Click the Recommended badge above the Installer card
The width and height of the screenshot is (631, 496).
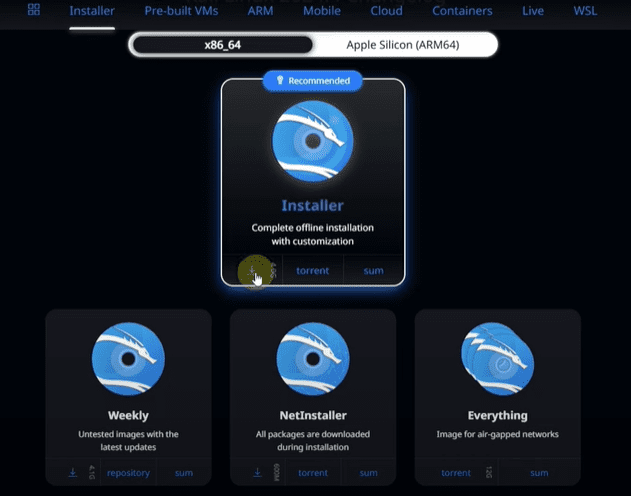coord(313,80)
